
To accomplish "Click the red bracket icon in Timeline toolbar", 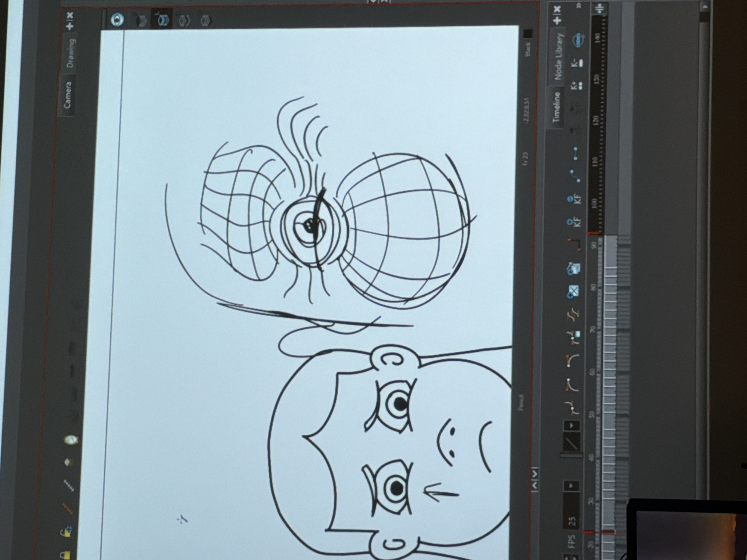I will 574,245.
